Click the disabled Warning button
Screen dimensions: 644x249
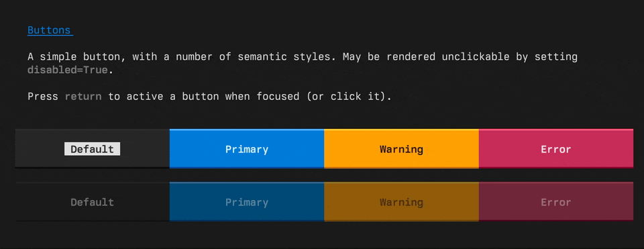point(401,202)
